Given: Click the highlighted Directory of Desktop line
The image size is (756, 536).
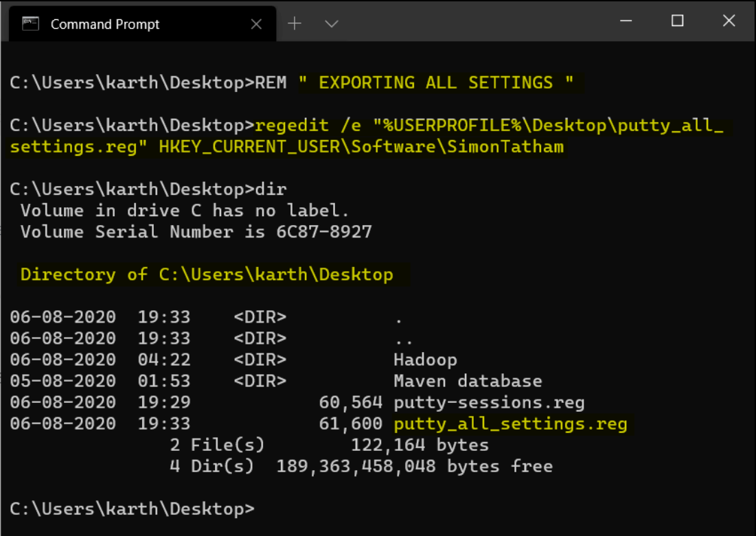Looking at the screenshot, I should (207, 275).
